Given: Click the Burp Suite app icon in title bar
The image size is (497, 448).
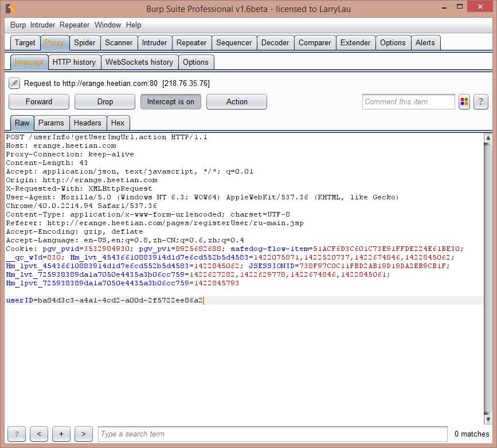Looking at the screenshot, I should pos(10,9).
